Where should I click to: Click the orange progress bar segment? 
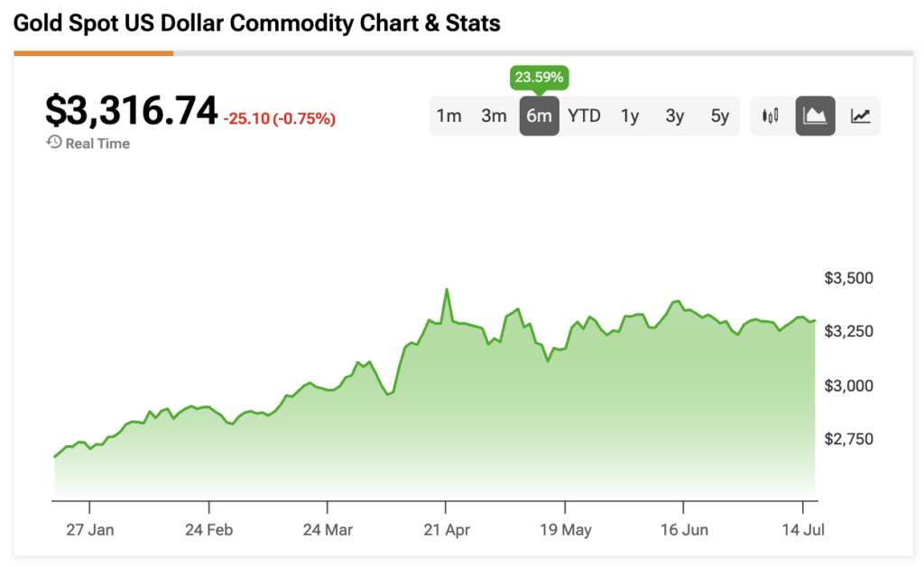coord(94,53)
